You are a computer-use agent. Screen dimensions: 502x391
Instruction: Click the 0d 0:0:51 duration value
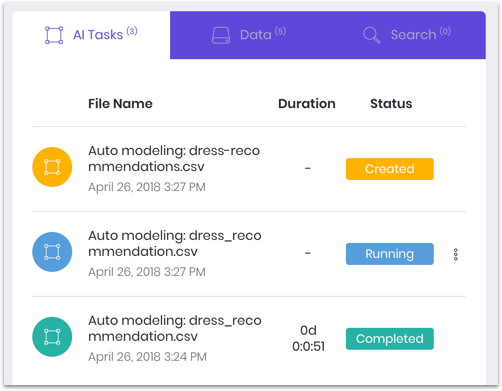(x=308, y=338)
